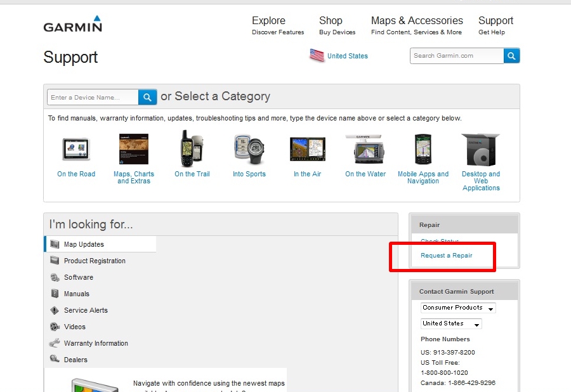Select the On the Water chartplotter image

pos(365,149)
